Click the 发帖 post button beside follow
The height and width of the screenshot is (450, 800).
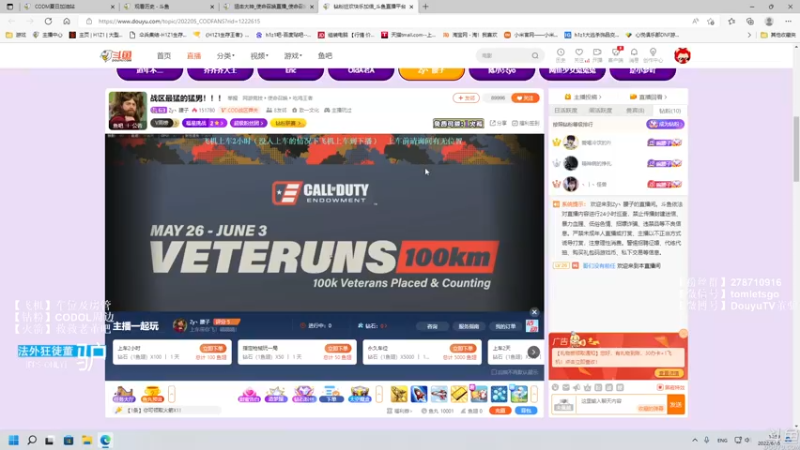click(x=466, y=98)
